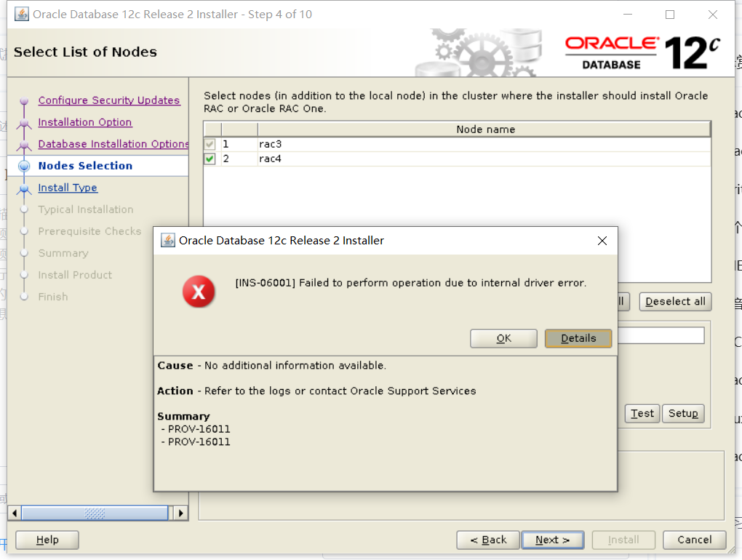This screenshot has width=742, height=560.
Task: Click the PROV-16011 first summary line
Action: [199, 429]
